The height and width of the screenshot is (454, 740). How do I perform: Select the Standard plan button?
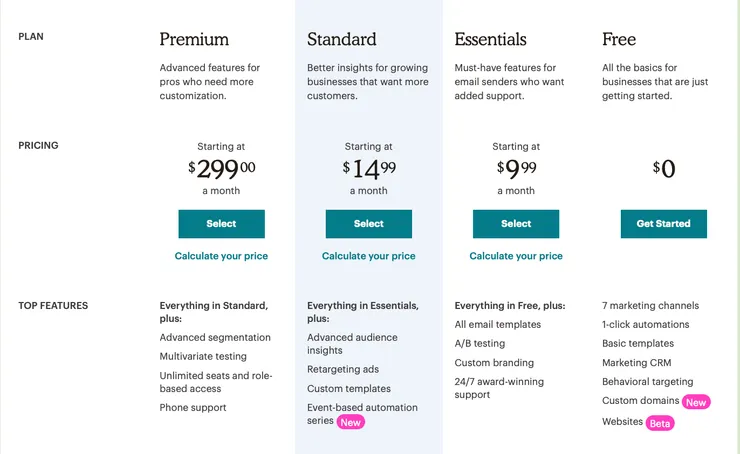[368, 224]
